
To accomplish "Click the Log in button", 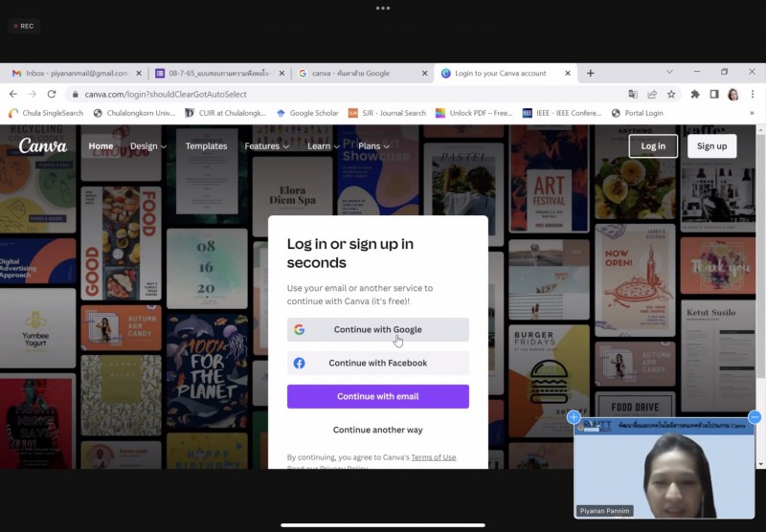I will pos(653,146).
